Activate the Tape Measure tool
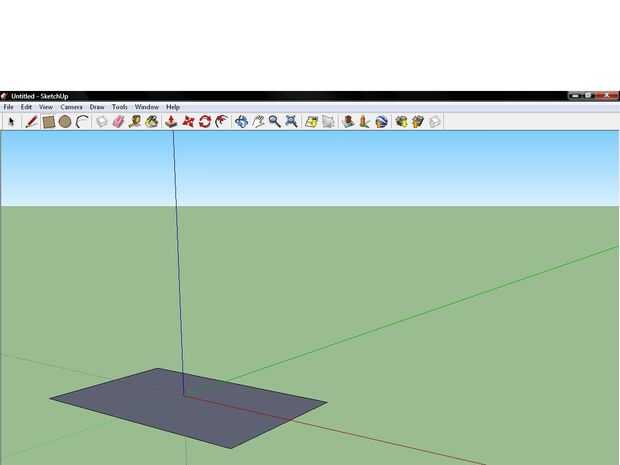The height and width of the screenshot is (465, 620). [x=135, y=121]
